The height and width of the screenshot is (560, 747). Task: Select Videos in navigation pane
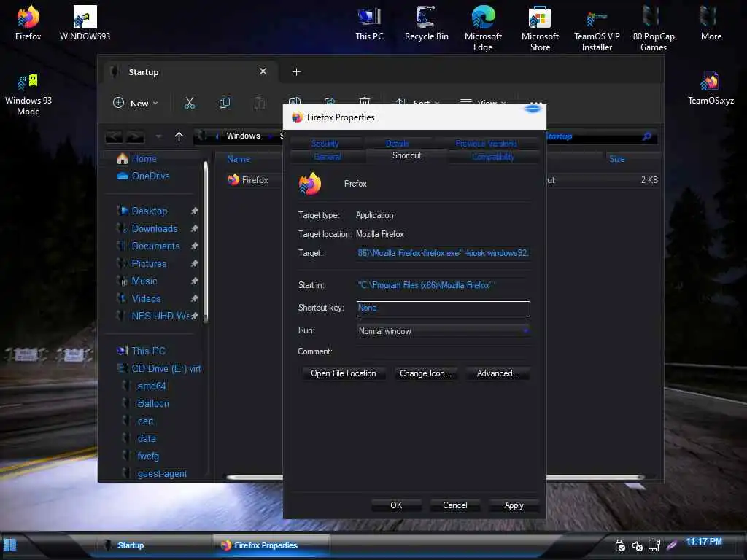coord(146,298)
